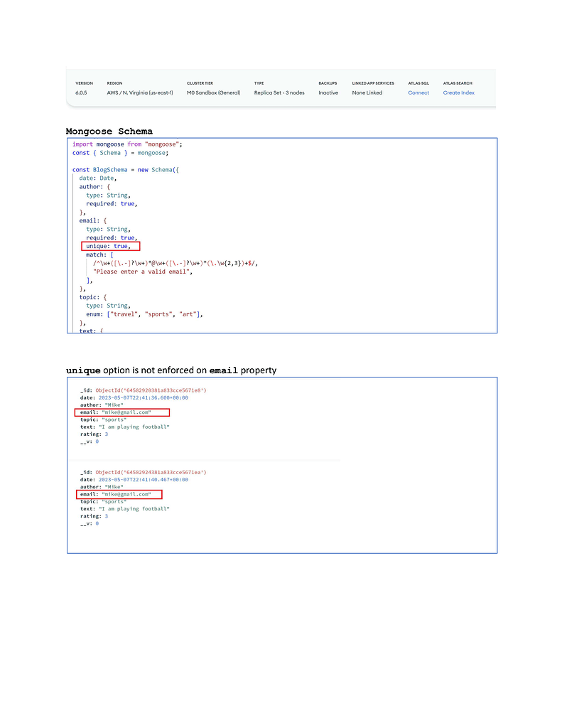Click the import mongoose code line

coord(132,144)
